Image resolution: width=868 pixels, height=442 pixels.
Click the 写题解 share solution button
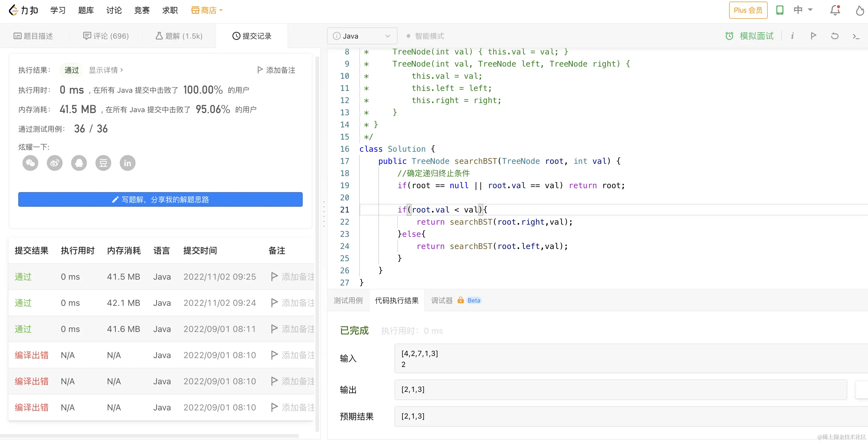[x=160, y=200]
